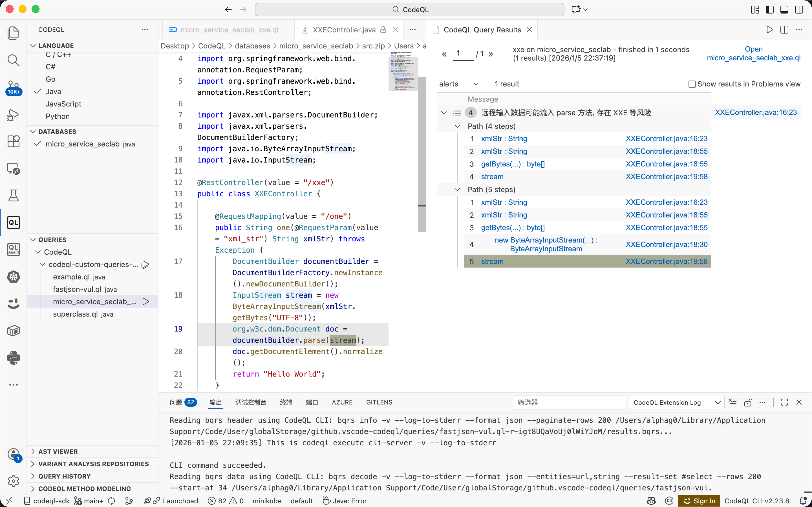Open CodeQL Extension Log channel dropdown
Image resolution: width=812 pixels, height=507 pixels.
(x=676, y=403)
